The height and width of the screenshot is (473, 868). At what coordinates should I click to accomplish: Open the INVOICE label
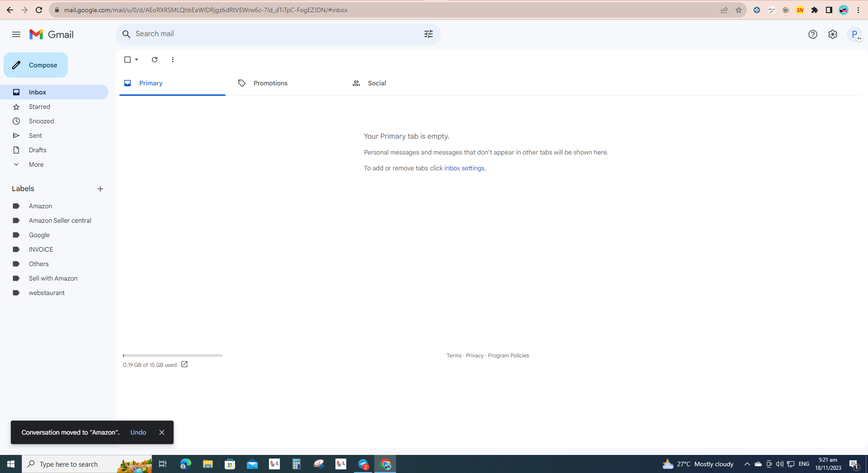pos(54,249)
